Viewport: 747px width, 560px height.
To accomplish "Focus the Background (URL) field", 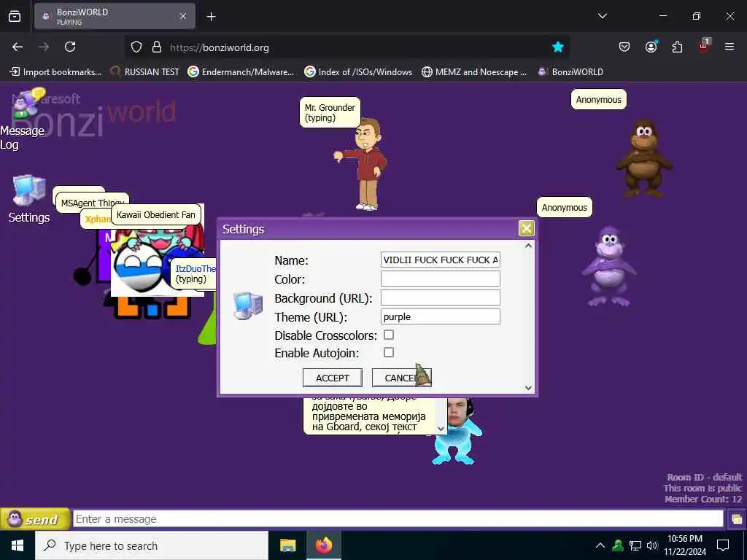I will coord(440,297).
